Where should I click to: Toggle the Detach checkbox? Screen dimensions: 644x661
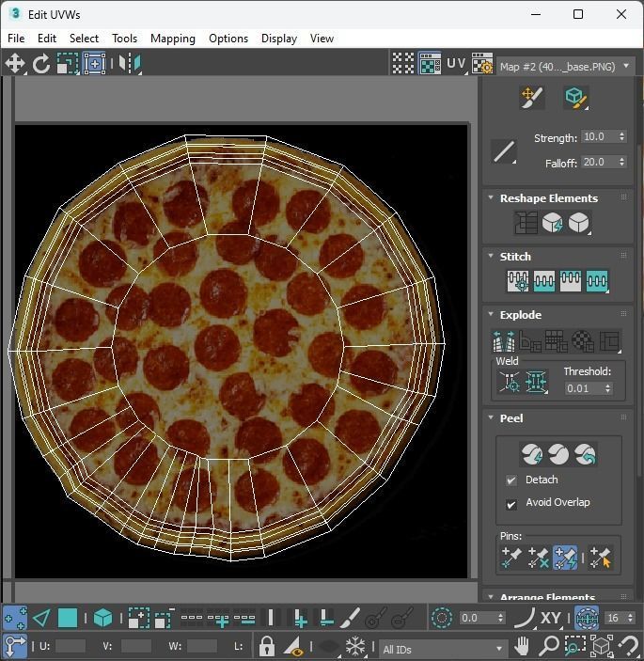tap(511, 480)
